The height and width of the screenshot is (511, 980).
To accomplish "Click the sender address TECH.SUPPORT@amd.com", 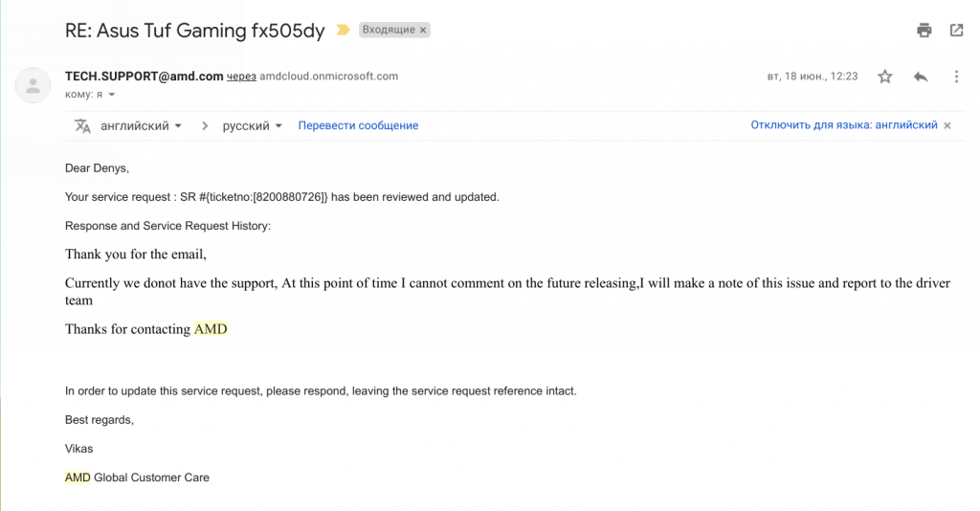I will pyautogui.click(x=144, y=76).
